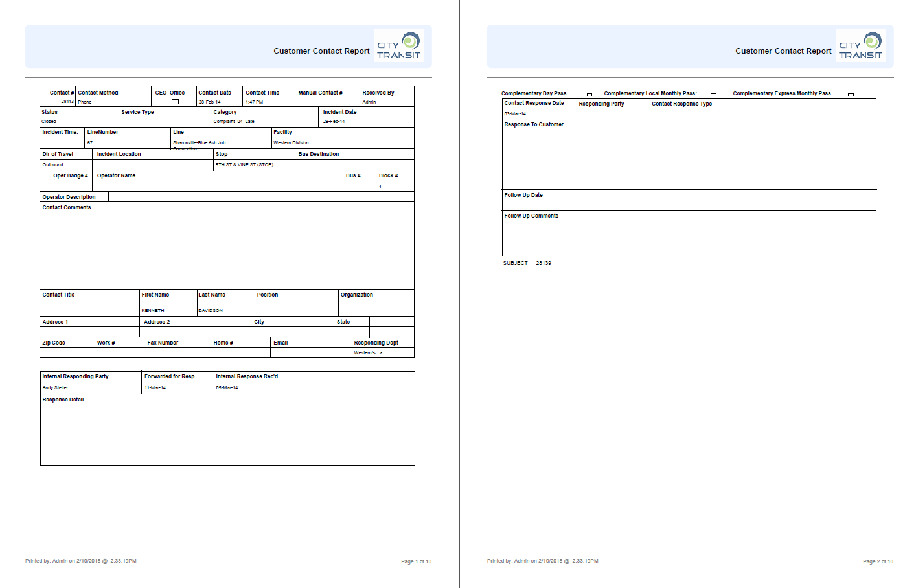Select the status value Closed
916x588 pixels.
point(49,121)
